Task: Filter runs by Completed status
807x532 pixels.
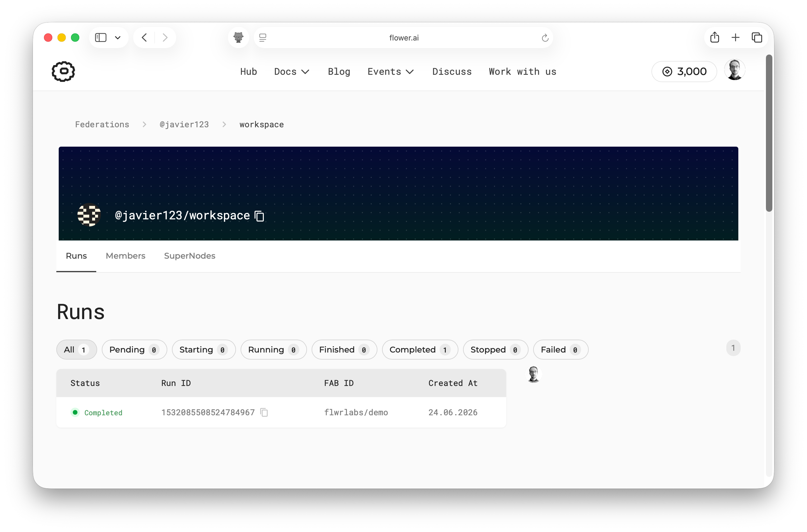Action: click(x=420, y=350)
